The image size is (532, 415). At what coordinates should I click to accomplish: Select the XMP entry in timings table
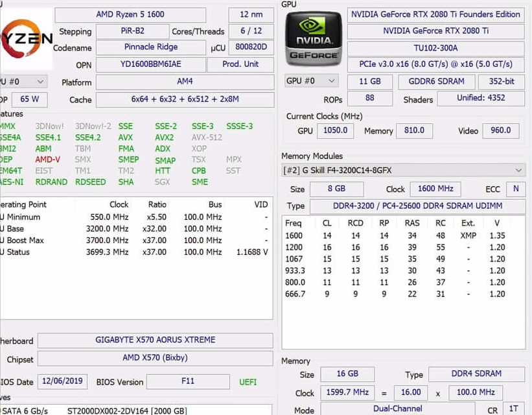pyautogui.click(x=468, y=235)
